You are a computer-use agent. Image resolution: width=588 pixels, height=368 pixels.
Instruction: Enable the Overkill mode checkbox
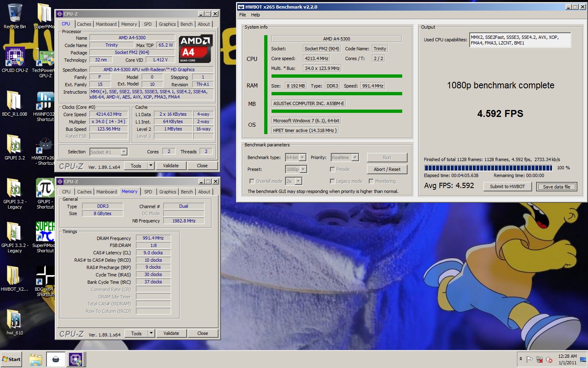pyautogui.click(x=252, y=181)
